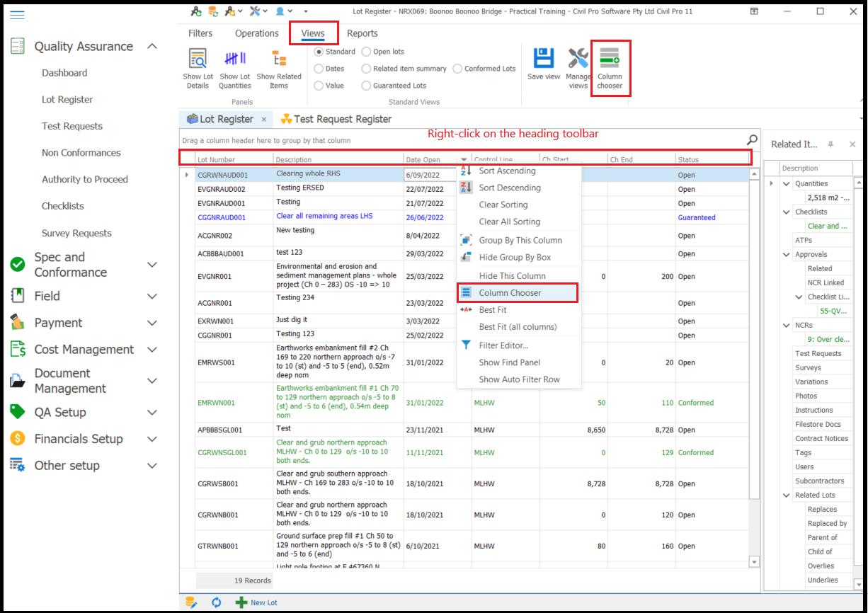Switch to the Reports ribbon tab

click(x=362, y=33)
